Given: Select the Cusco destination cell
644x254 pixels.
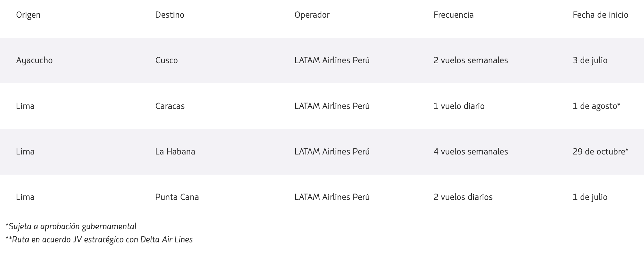Looking at the screenshot, I should click(x=166, y=60).
